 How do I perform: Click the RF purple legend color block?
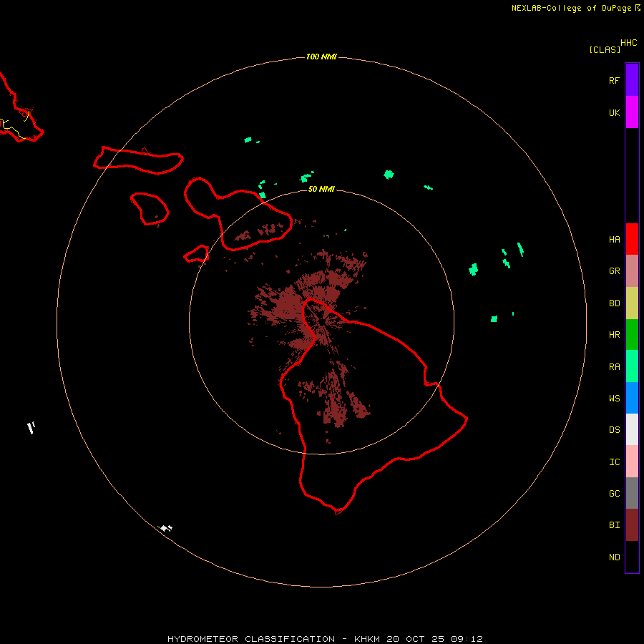coord(632,80)
